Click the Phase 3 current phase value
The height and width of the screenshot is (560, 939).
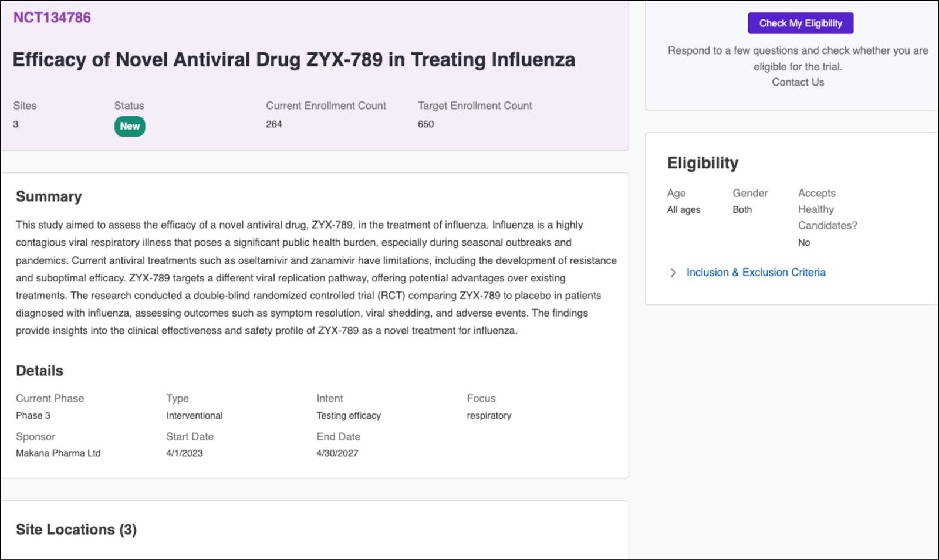tap(33, 415)
